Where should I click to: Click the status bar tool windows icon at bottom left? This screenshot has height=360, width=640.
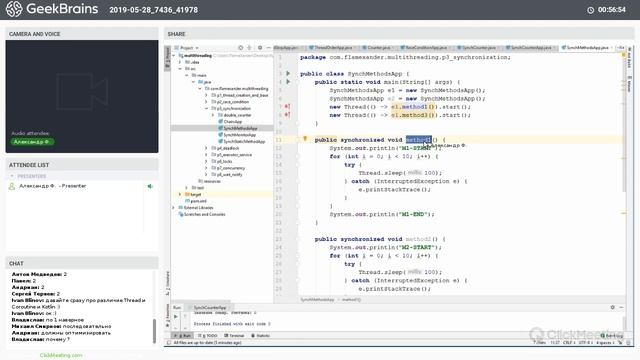pyautogui.click(x=169, y=343)
